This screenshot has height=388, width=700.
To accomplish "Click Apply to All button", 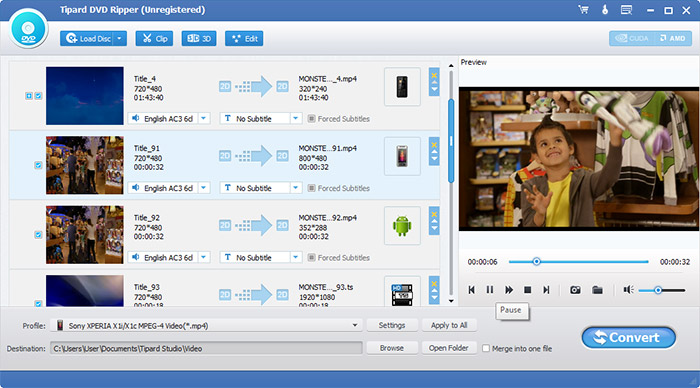I will 449,325.
